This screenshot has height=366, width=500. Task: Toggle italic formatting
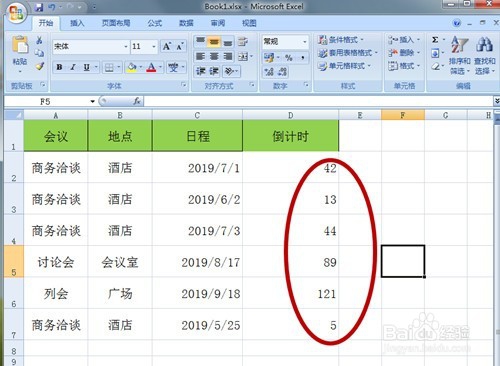pos(73,67)
